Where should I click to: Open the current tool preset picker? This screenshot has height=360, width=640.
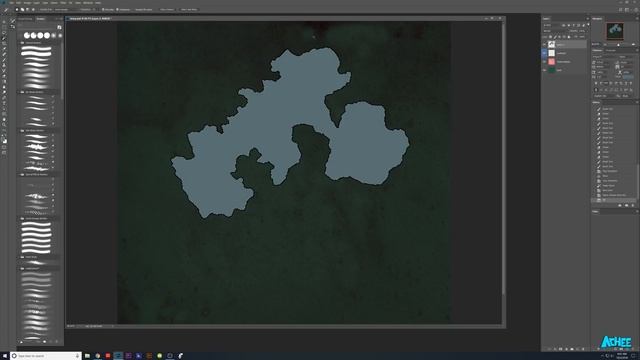coord(7,9)
